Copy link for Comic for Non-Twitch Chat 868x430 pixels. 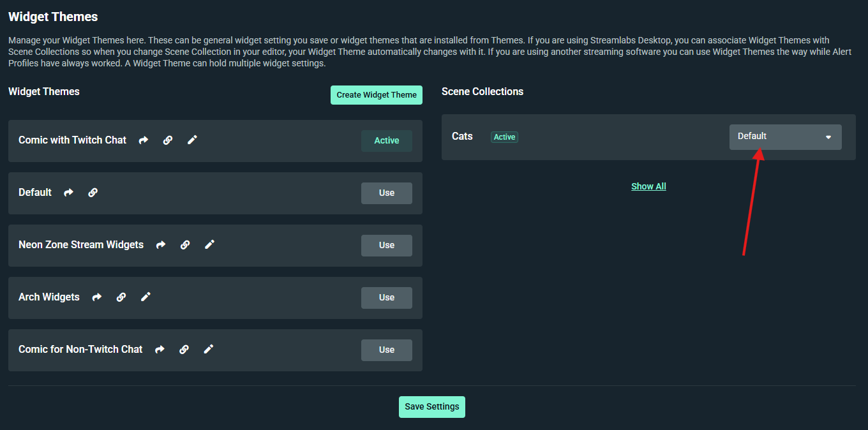(x=184, y=349)
